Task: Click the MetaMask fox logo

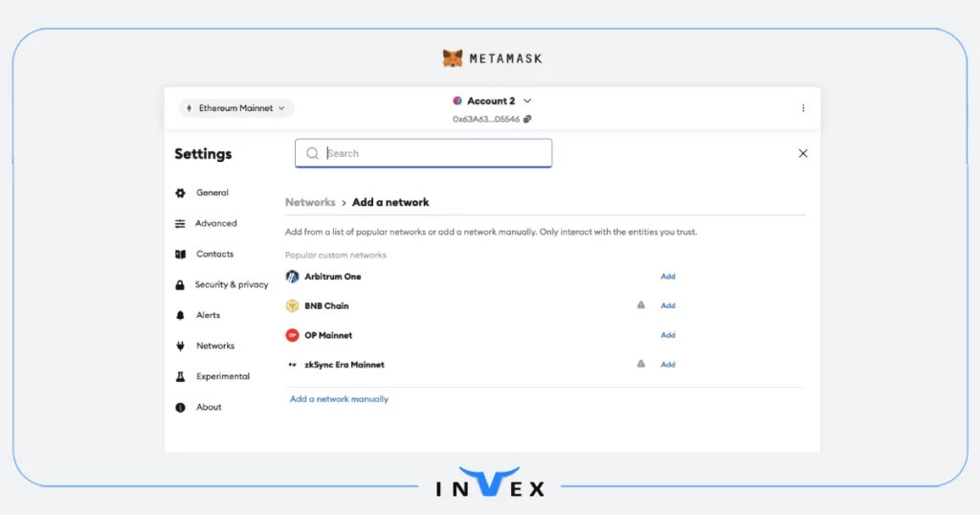Action: [453, 58]
